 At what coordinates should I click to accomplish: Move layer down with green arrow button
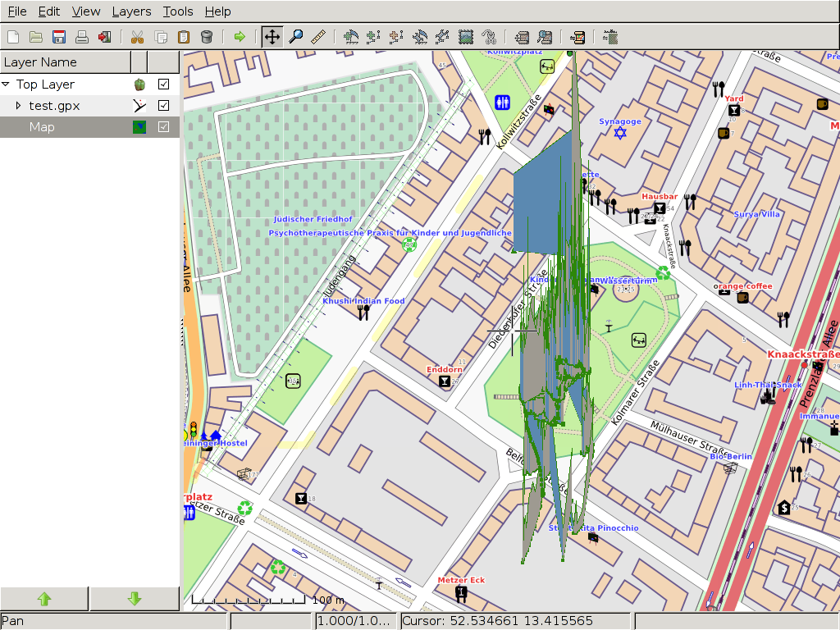(135, 600)
